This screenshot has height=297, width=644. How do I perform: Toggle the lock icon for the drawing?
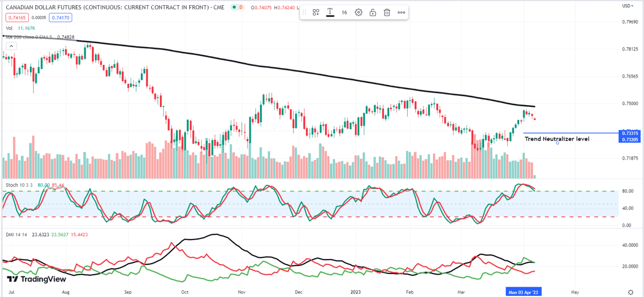click(x=373, y=13)
